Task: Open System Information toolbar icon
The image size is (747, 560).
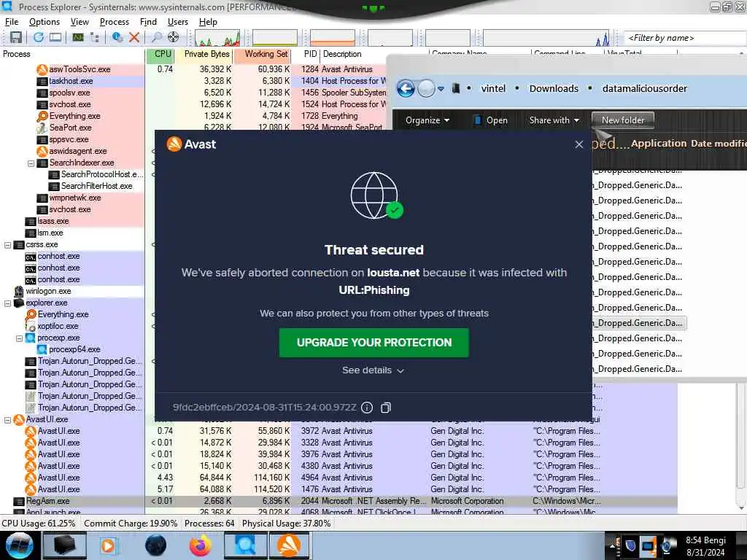Action: click(x=78, y=37)
